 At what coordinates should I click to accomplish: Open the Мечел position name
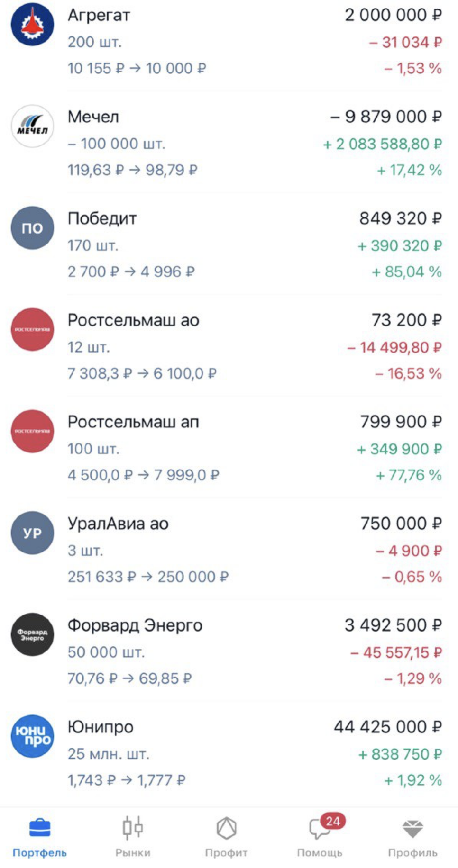pyautogui.click(x=93, y=117)
